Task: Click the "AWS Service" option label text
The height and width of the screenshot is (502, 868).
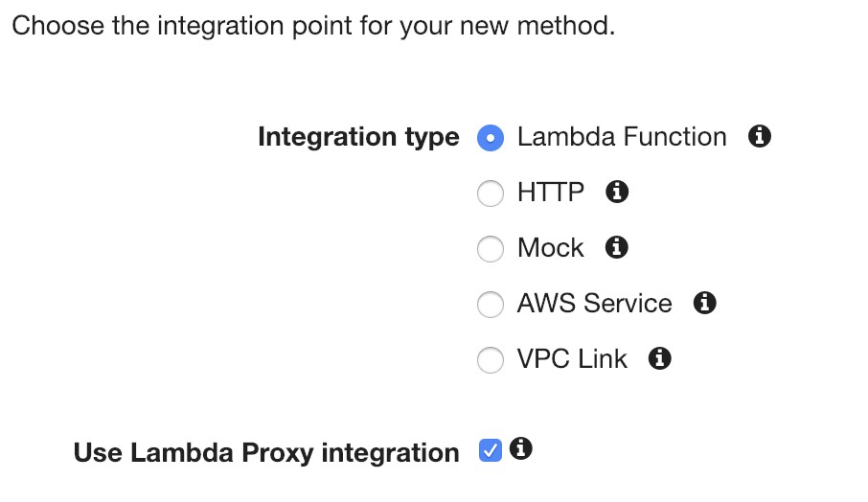Action: [x=594, y=304]
